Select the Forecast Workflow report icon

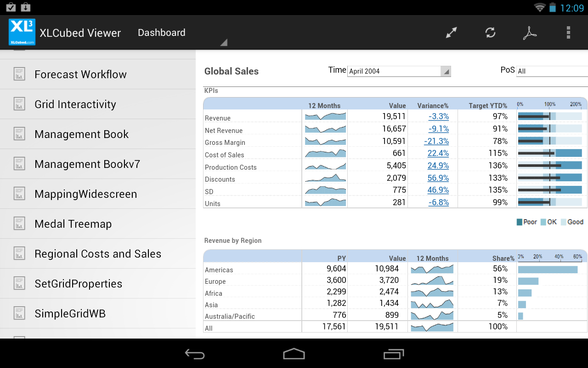[19, 74]
